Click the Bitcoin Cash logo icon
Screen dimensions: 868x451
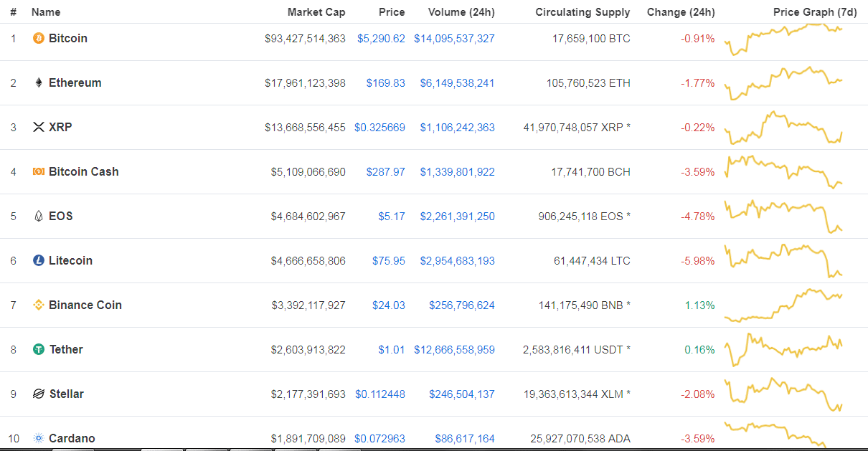39,171
